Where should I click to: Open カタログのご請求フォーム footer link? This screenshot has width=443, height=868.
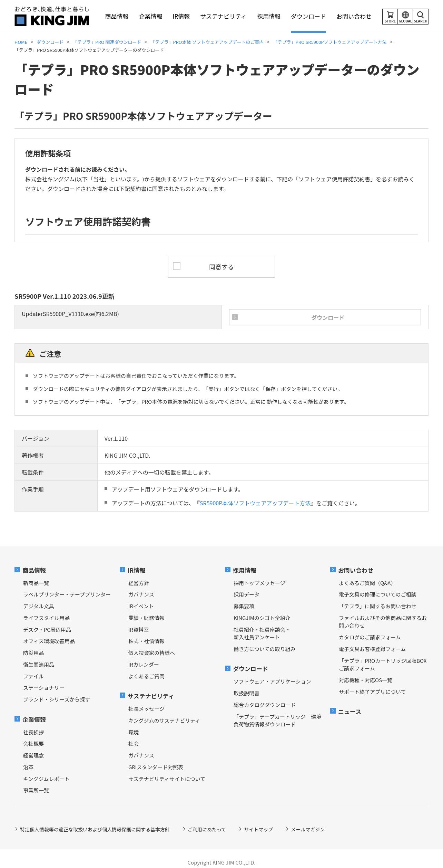[x=370, y=637]
